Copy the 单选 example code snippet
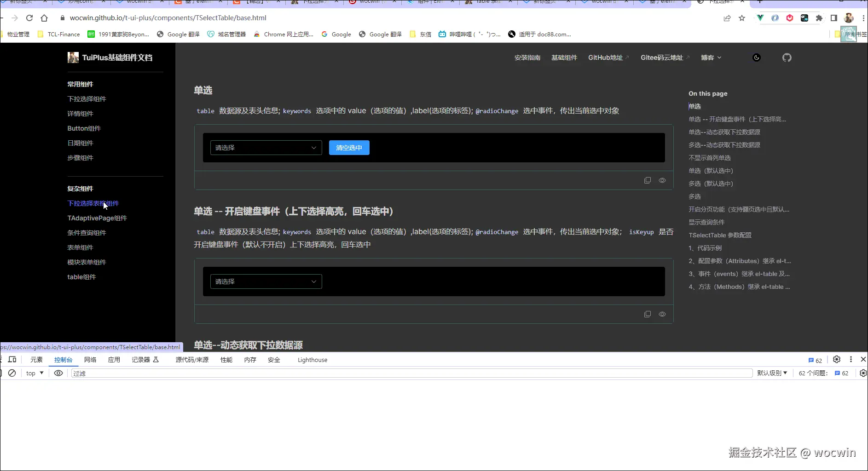Viewport: 868px width, 471px height. tap(648, 180)
